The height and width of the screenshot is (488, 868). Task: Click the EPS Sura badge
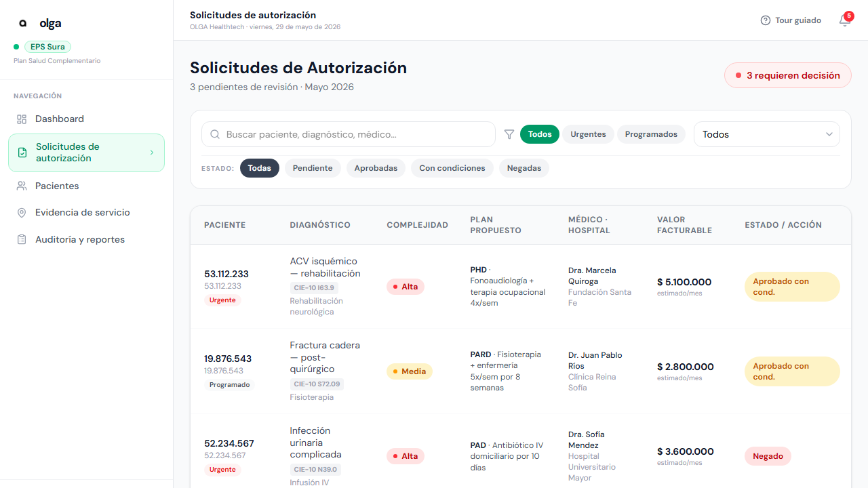pyautogui.click(x=47, y=47)
